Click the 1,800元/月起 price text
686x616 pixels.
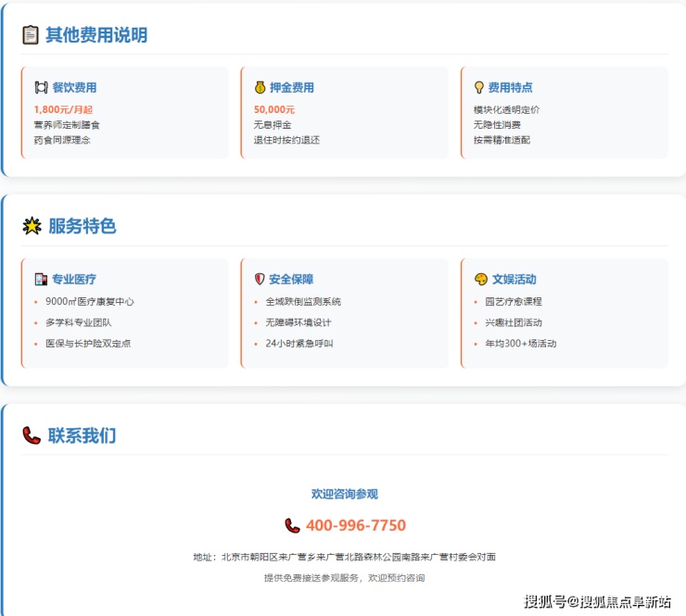pyautogui.click(x=63, y=109)
